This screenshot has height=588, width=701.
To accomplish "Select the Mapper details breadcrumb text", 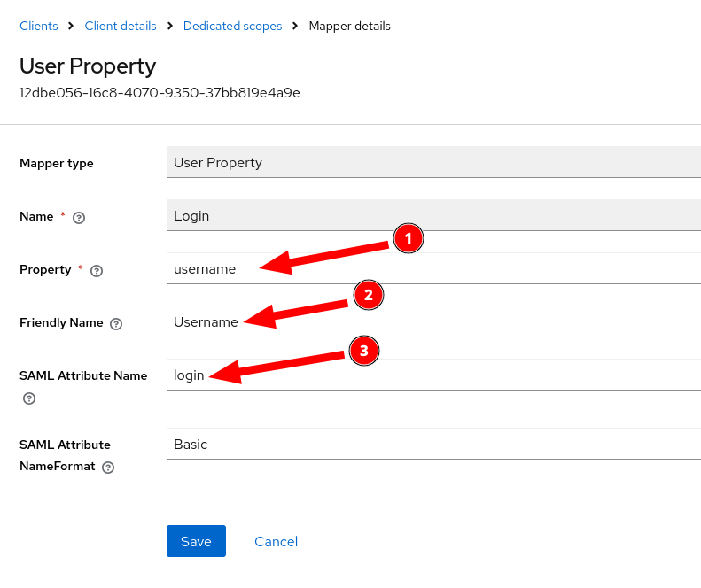I will point(349,26).
